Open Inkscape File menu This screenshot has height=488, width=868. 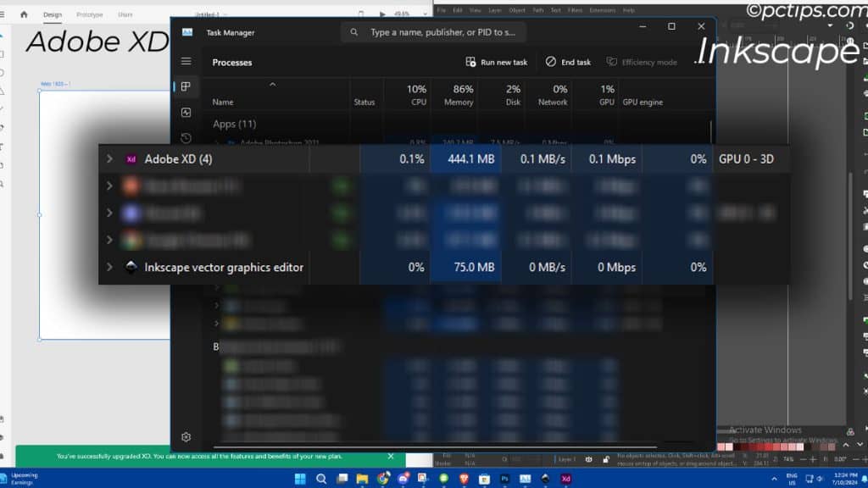pyautogui.click(x=441, y=10)
